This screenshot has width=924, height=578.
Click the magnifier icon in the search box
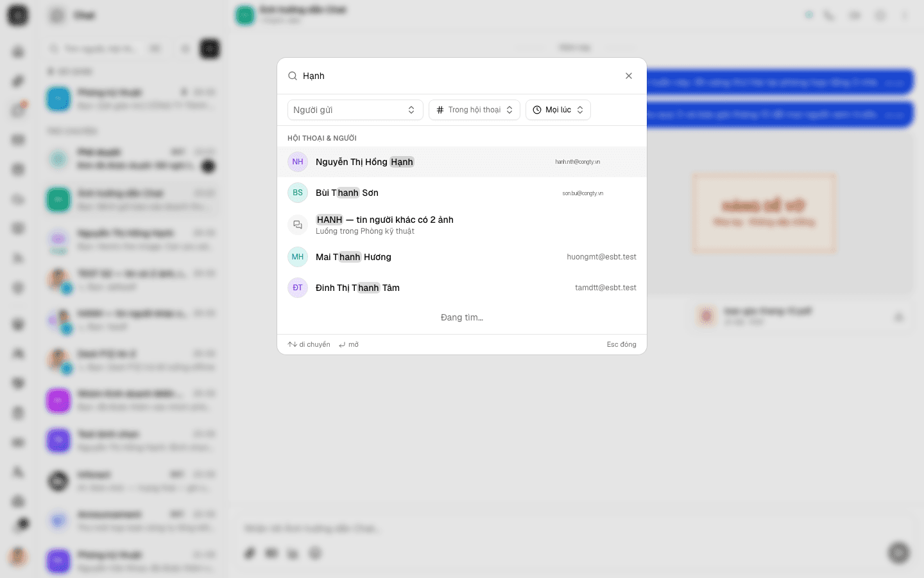pos(293,76)
